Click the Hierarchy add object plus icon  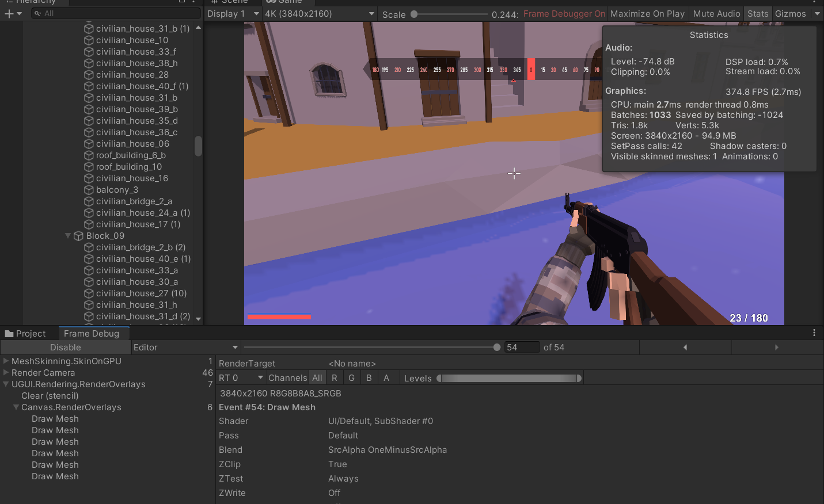pos(9,13)
